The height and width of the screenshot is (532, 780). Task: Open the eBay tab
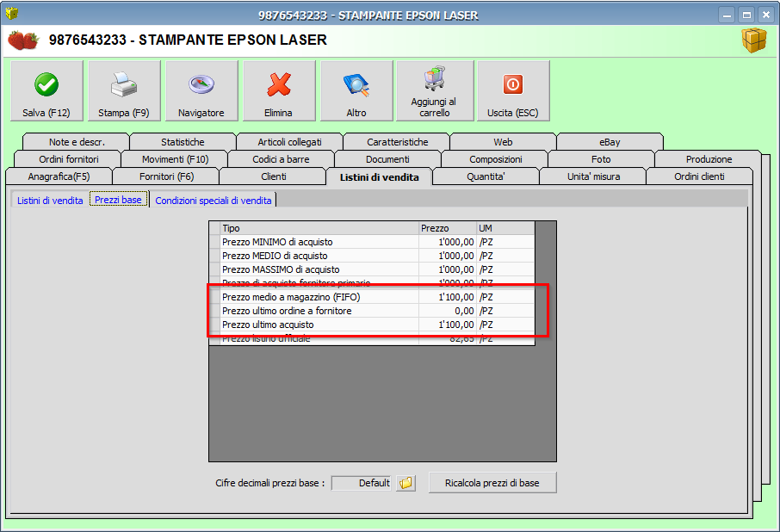(x=610, y=142)
